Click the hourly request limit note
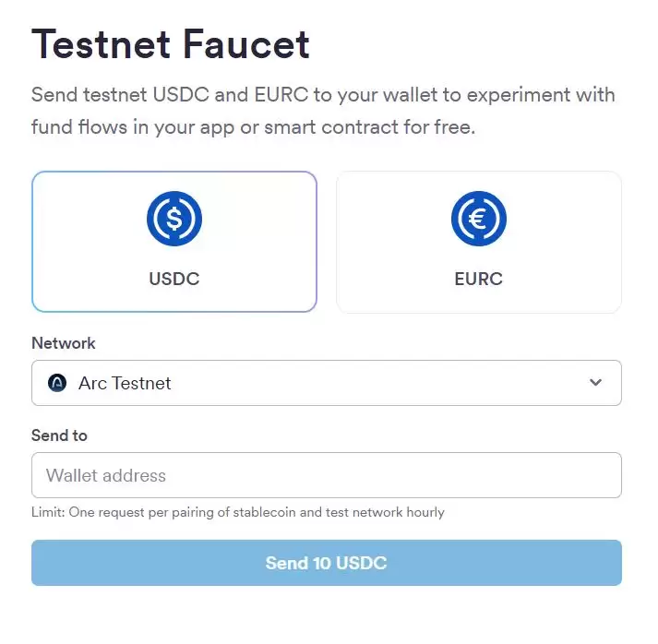Image resolution: width=658 pixels, height=644 pixels. pyautogui.click(x=238, y=512)
